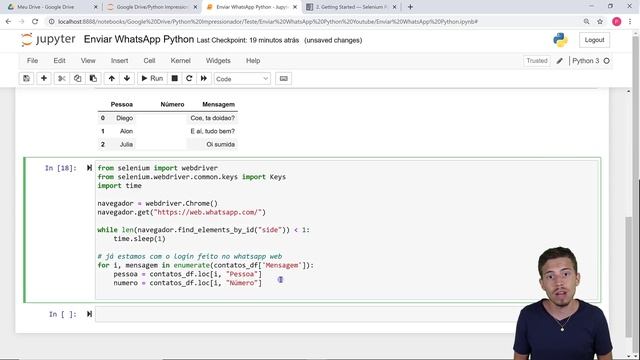This screenshot has width=640, height=360.
Task: Click the message 'E ai, tudo bem?'
Action: point(213,131)
